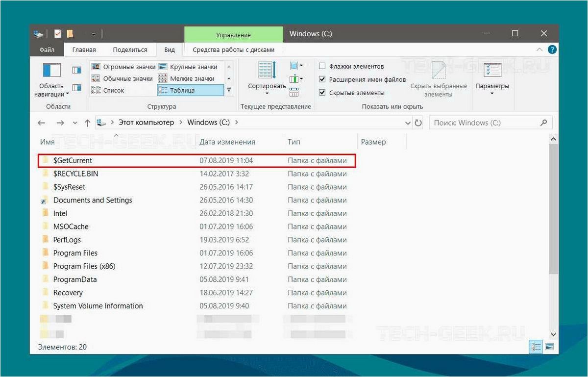
Task: Expand the layout gallery More arrow
Action: point(229,90)
